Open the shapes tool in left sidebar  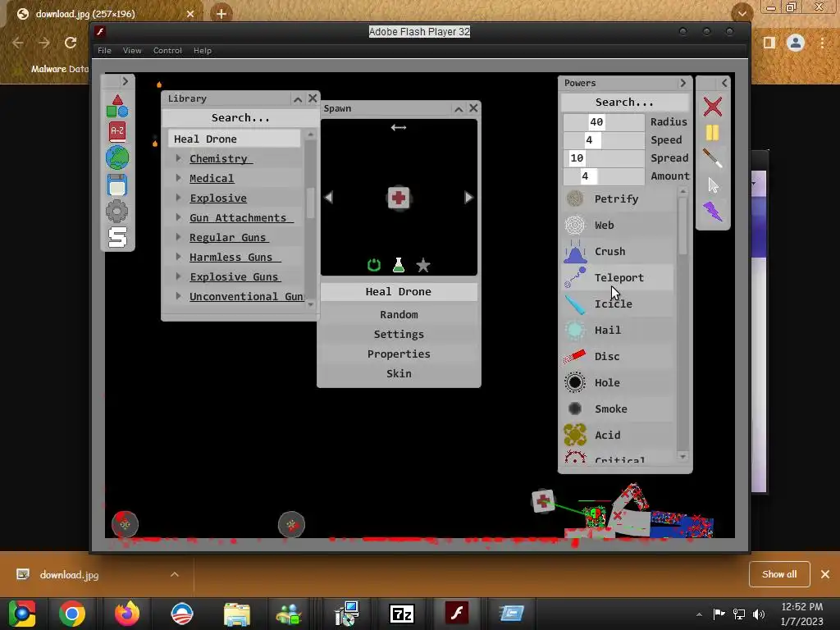pos(116,106)
